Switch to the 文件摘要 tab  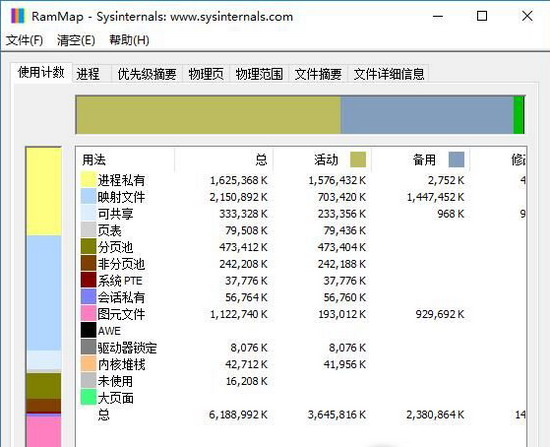(x=318, y=74)
